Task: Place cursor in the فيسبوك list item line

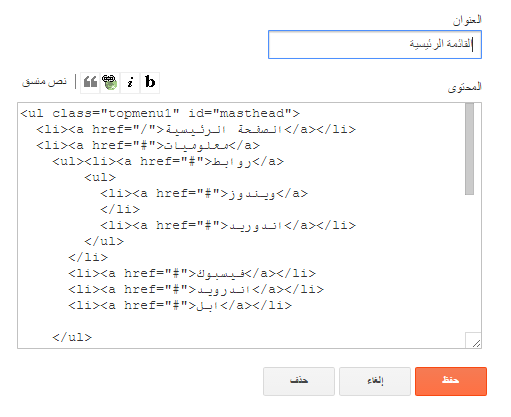Action: [192, 273]
